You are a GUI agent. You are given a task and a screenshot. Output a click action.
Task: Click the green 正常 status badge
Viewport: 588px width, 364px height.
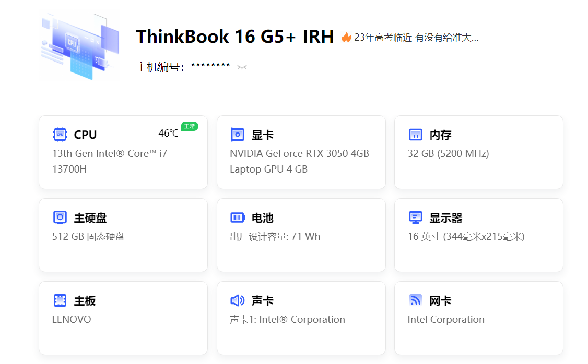click(x=190, y=126)
